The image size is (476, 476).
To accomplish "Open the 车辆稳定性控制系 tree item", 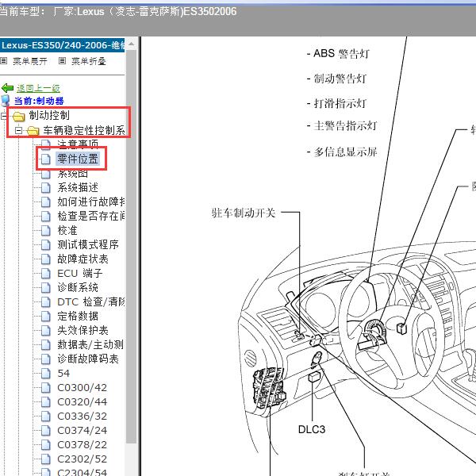I will pyautogui.click(x=84, y=130).
